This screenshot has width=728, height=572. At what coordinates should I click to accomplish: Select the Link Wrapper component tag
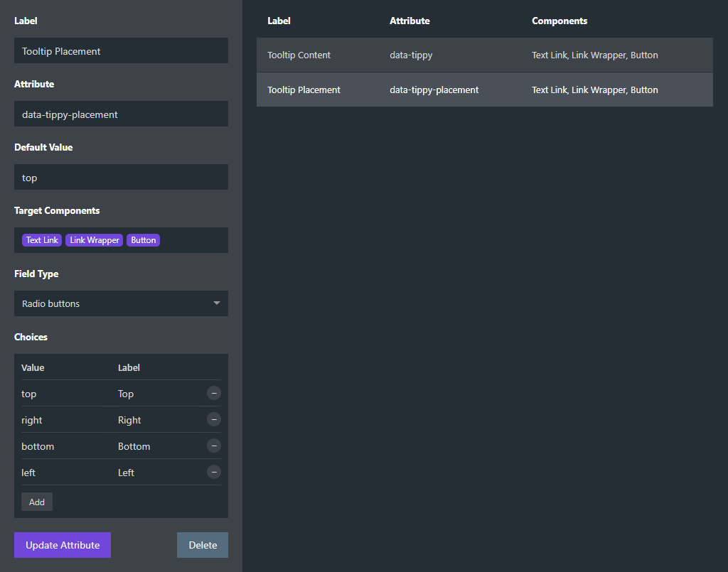[95, 240]
